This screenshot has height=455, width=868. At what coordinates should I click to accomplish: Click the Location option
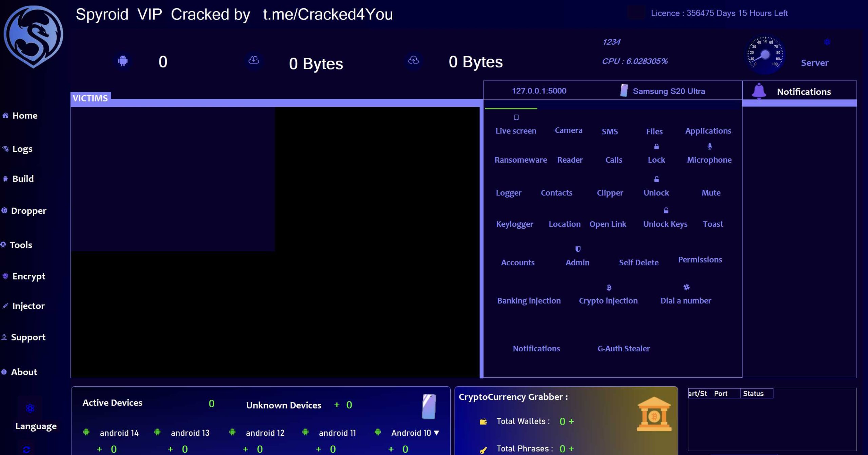(x=565, y=224)
